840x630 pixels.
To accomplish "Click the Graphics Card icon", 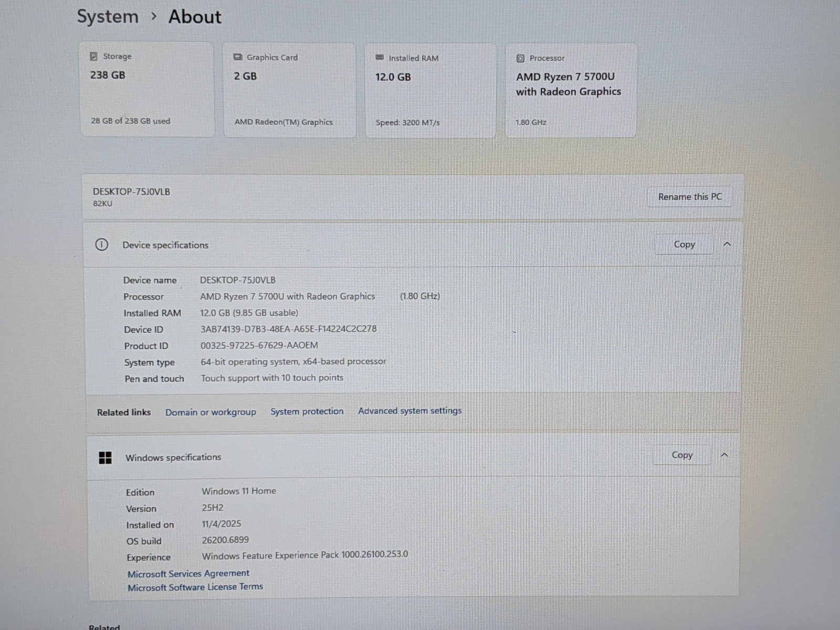I will tap(238, 57).
